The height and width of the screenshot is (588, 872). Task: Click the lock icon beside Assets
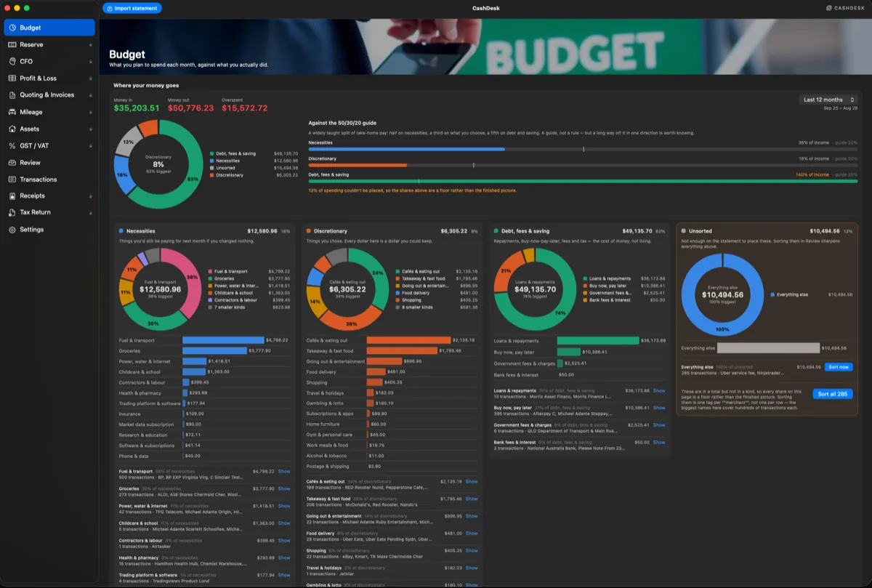click(90, 129)
